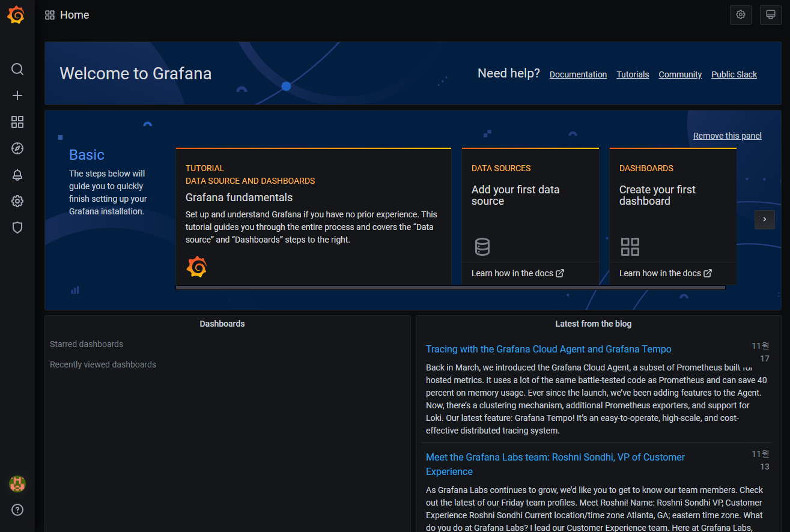Open the Help question mark icon

17,510
